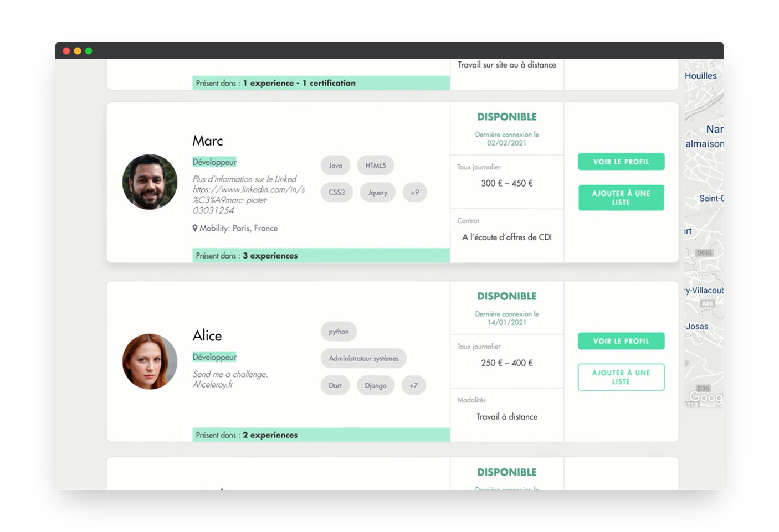The image size is (779, 532).
Task: Click the 1 experience - 1 certification bar
Action: (x=321, y=83)
